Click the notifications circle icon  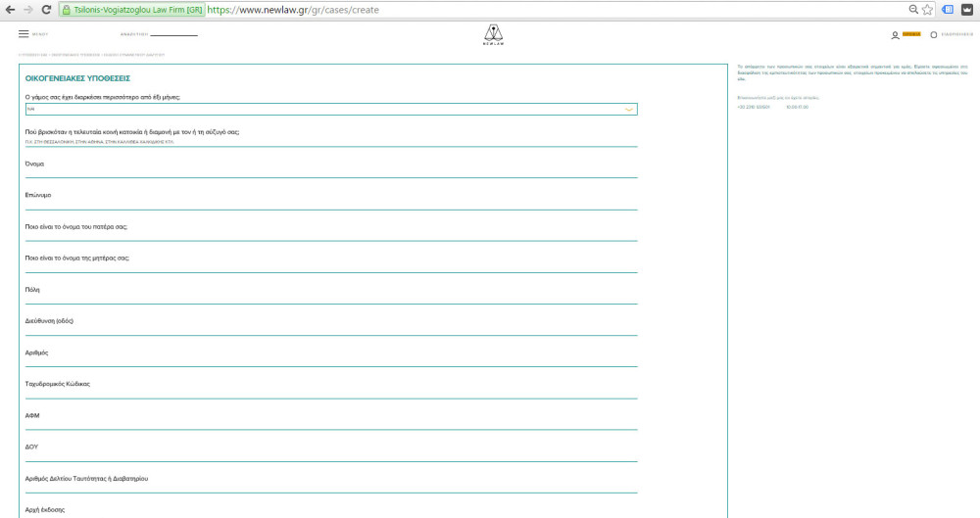tap(933, 34)
